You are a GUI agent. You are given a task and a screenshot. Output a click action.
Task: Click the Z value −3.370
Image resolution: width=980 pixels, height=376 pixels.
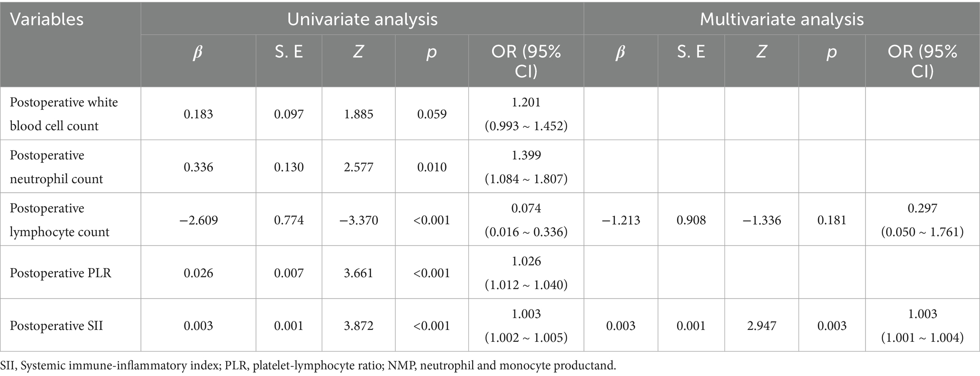(x=358, y=221)
